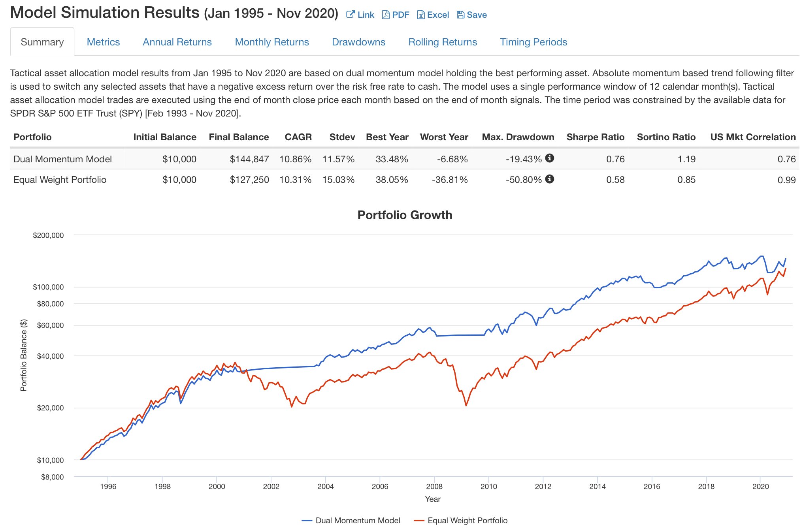Click the Link share icon

pyautogui.click(x=351, y=15)
